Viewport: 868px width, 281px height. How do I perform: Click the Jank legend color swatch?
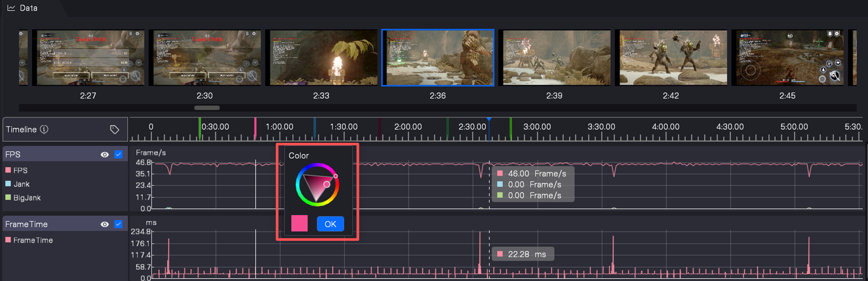pos(8,184)
